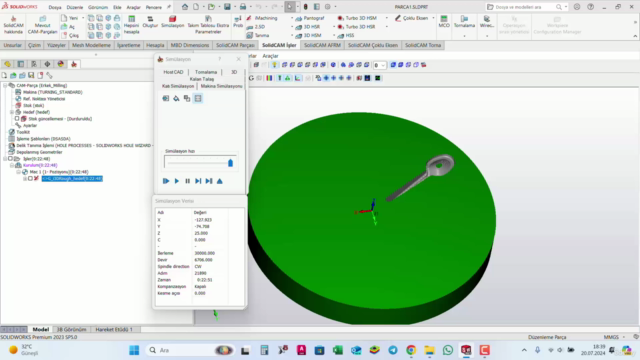The image size is (640, 360).
Task: Click the wrench settings icon in CAM toolbar
Action: point(49,76)
